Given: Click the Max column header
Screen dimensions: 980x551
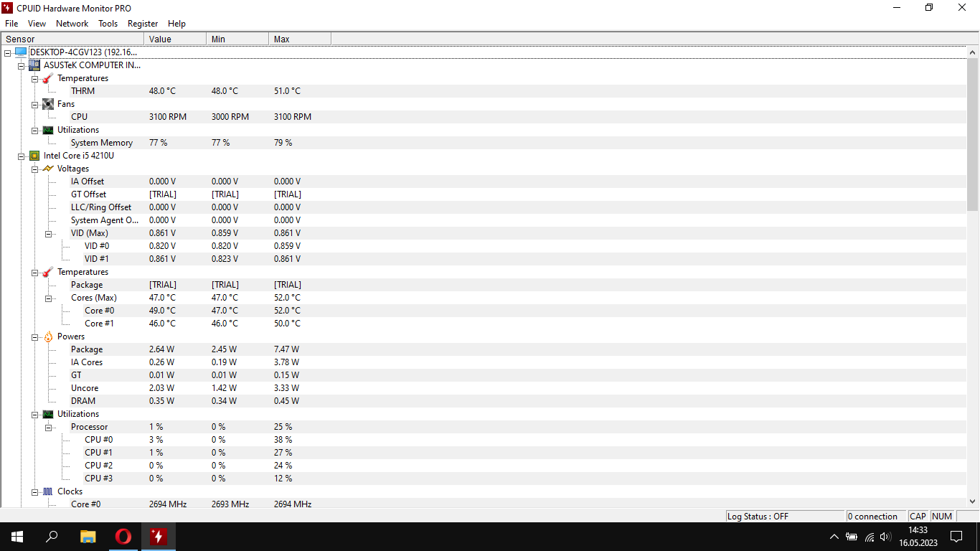Looking at the screenshot, I should click(300, 39).
